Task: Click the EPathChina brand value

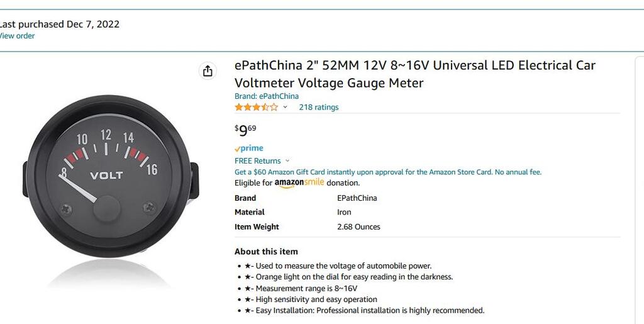Action: [357, 198]
